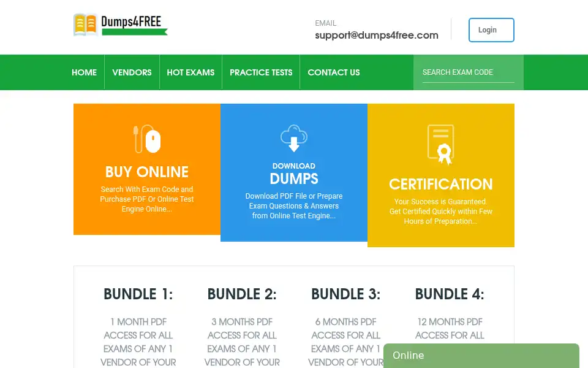Click 'Your Success is Guaranteed' text

440,212
